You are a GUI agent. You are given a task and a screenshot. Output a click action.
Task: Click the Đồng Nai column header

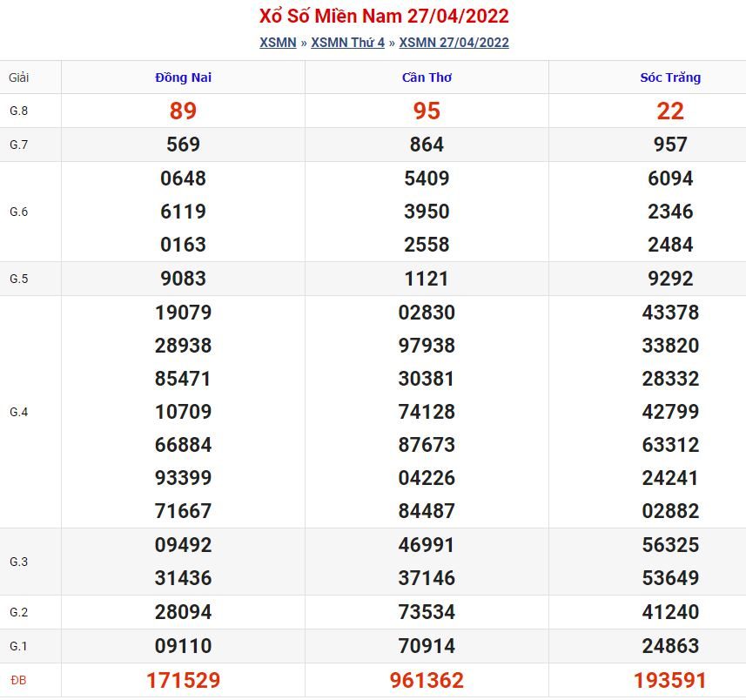pos(183,77)
